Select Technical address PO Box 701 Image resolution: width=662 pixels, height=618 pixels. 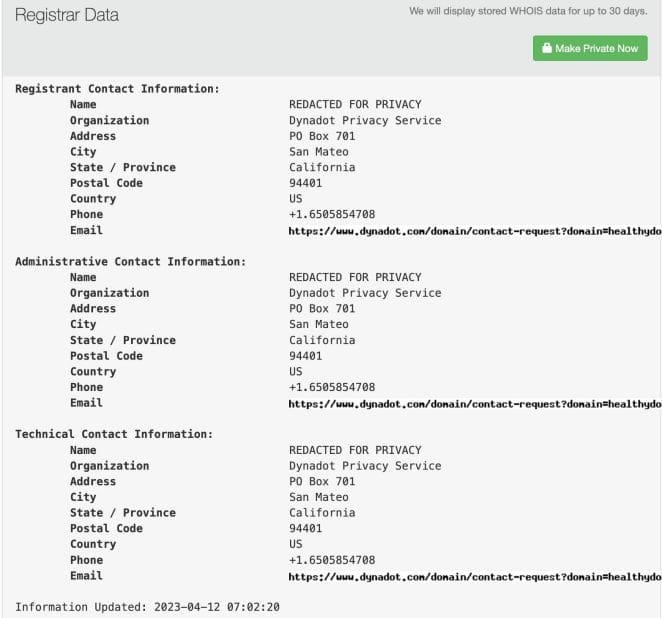pyautogui.click(x=322, y=481)
